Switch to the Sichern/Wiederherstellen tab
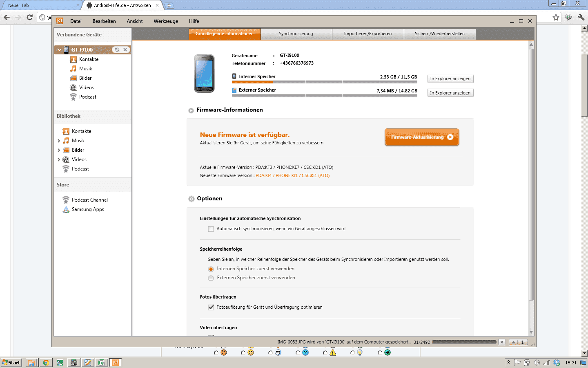This screenshot has height=368, width=588. point(440,34)
